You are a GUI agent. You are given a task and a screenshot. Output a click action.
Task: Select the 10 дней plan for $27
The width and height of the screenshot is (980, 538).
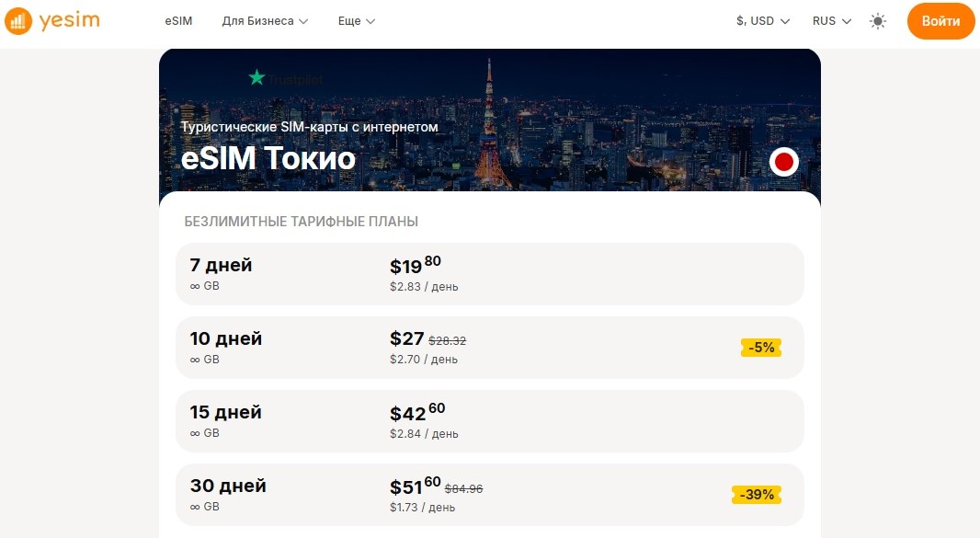[x=489, y=348]
